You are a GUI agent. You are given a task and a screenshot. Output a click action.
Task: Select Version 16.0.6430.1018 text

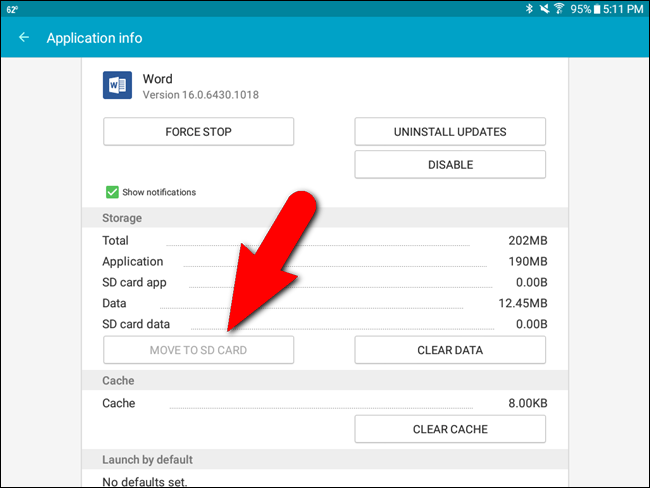[x=201, y=95]
